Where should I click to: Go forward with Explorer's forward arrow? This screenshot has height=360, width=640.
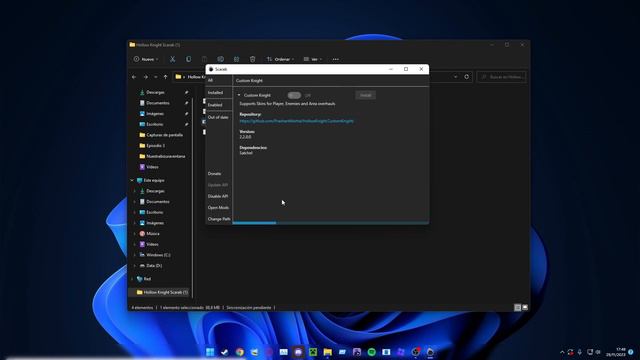[x=146, y=77]
